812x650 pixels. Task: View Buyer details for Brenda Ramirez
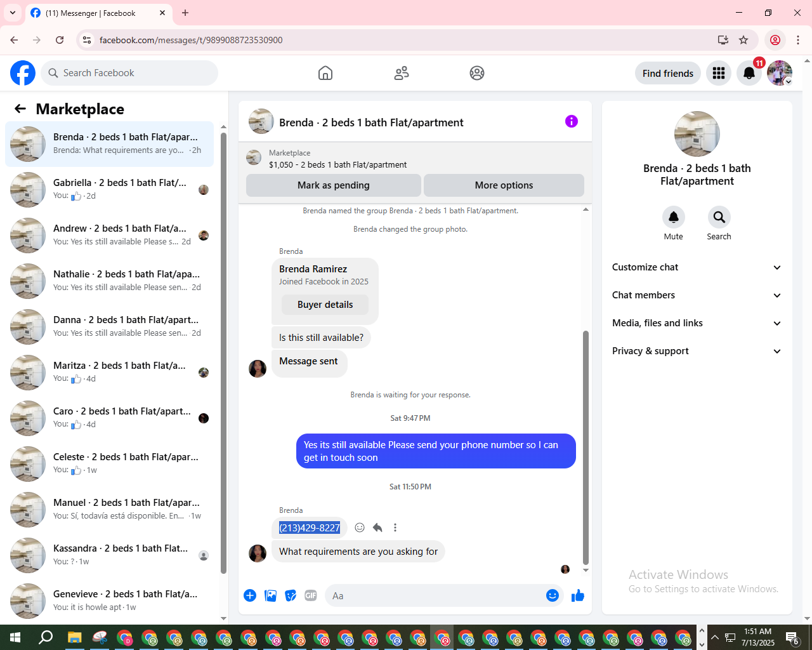[x=325, y=305]
